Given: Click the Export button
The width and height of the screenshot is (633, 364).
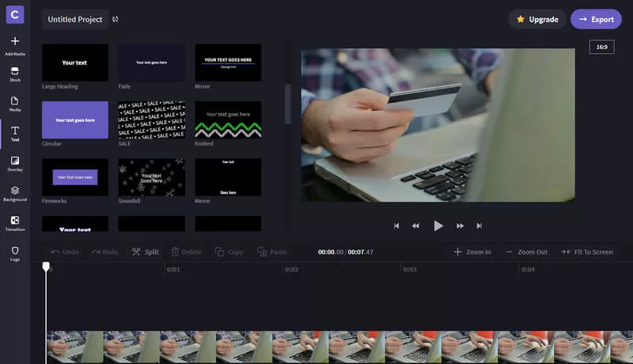Looking at the screenshot, I should [x=596, y=19].
